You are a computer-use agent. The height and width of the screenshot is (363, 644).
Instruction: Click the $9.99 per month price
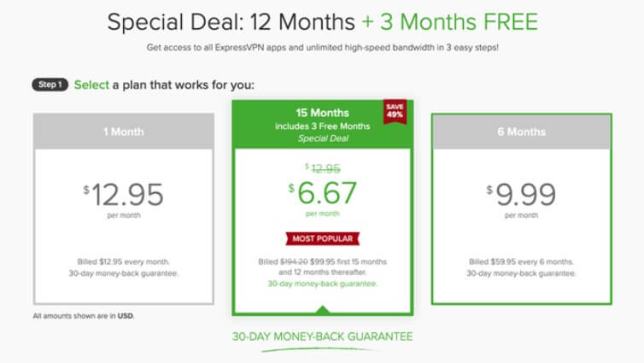click(522, 194)
